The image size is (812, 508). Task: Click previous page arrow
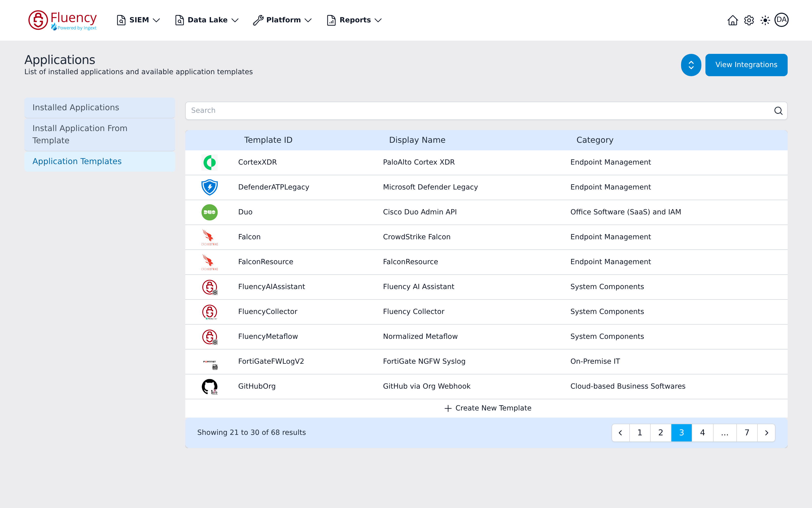point(620,433)
